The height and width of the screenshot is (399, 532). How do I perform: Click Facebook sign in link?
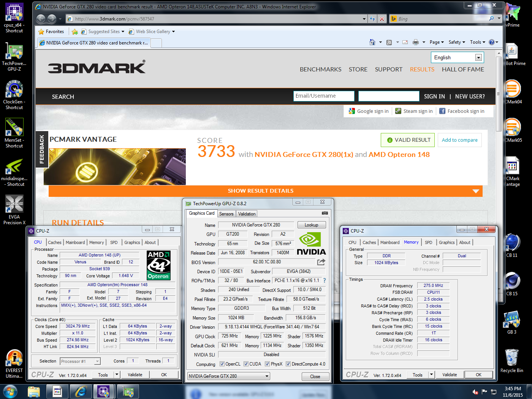click(x=462, y=111)
